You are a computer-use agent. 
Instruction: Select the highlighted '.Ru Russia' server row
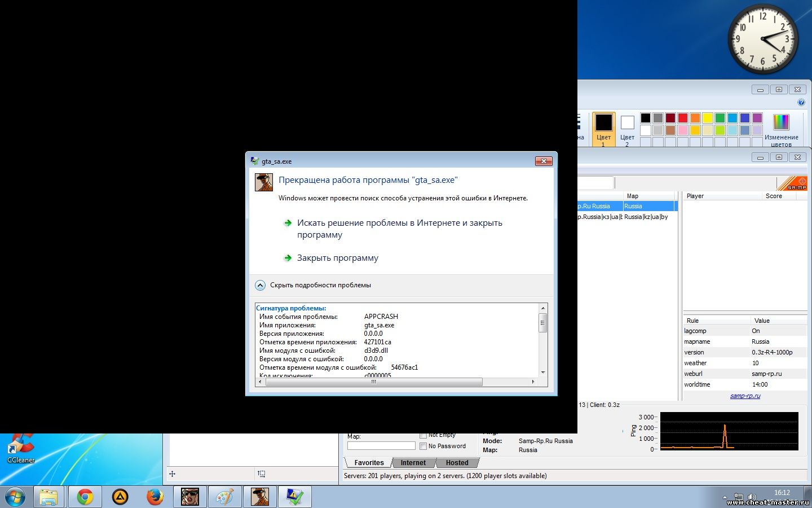click(x=626, y=207)
